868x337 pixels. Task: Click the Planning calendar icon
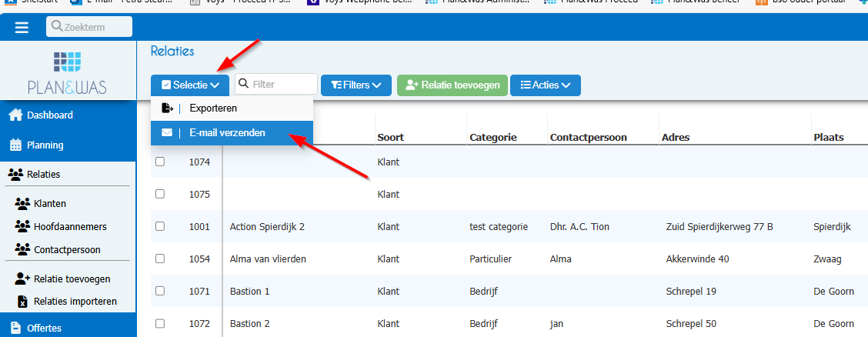coord(15,145)
